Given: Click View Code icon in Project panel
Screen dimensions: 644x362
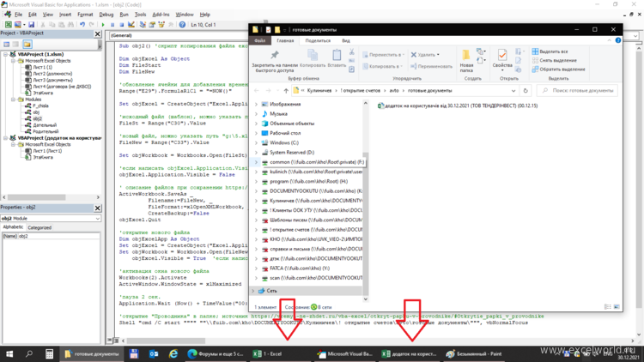Looking at the screenshot, I should point(7,44).
